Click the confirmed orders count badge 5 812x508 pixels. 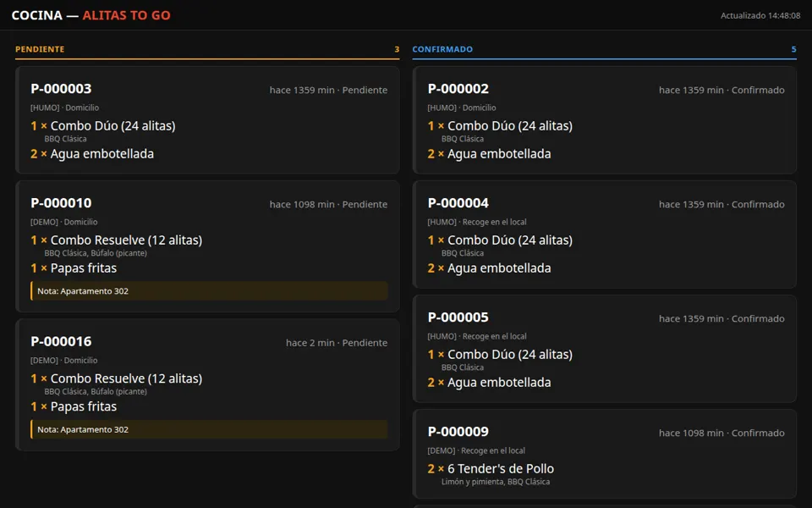(x=794, y=49)
